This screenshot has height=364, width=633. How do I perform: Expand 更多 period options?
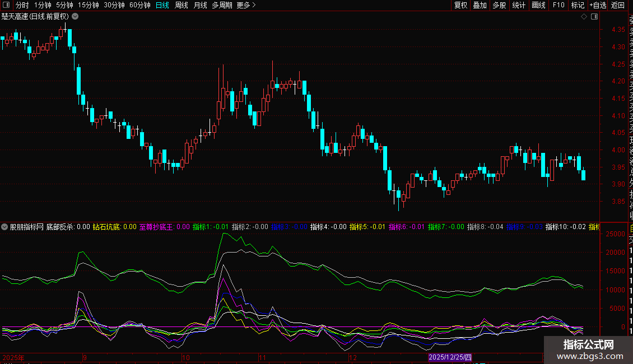pos(246,5)
